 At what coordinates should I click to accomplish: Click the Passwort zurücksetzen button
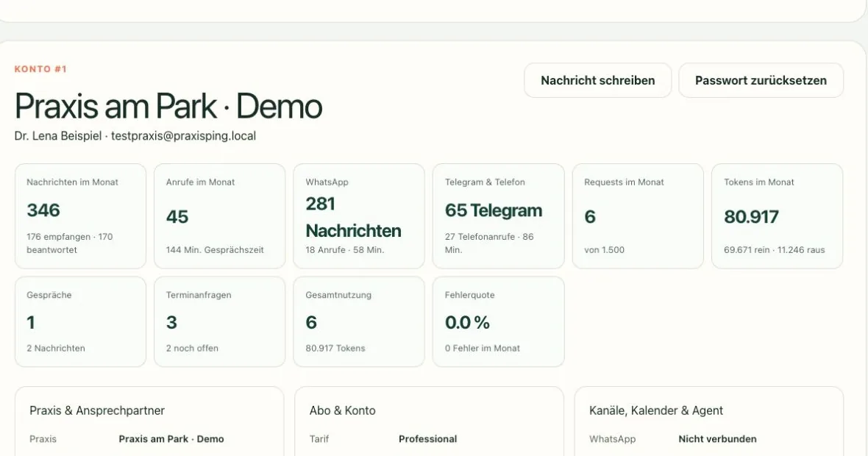[761, 80]
